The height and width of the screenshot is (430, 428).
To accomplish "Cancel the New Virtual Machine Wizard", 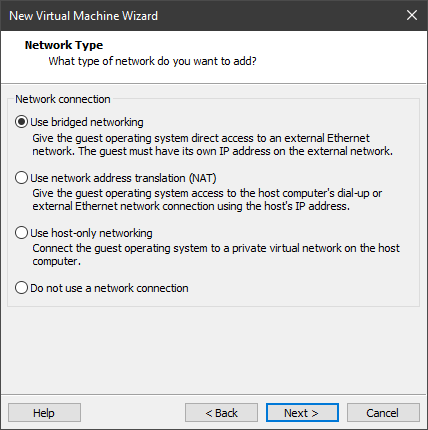I will click(x=383, y=413).
